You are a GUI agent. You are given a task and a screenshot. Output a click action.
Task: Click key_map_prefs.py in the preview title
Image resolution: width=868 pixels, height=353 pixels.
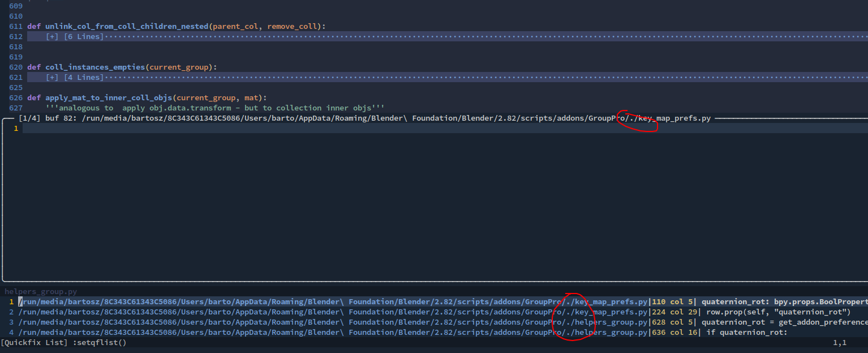[x=674, y=118]
